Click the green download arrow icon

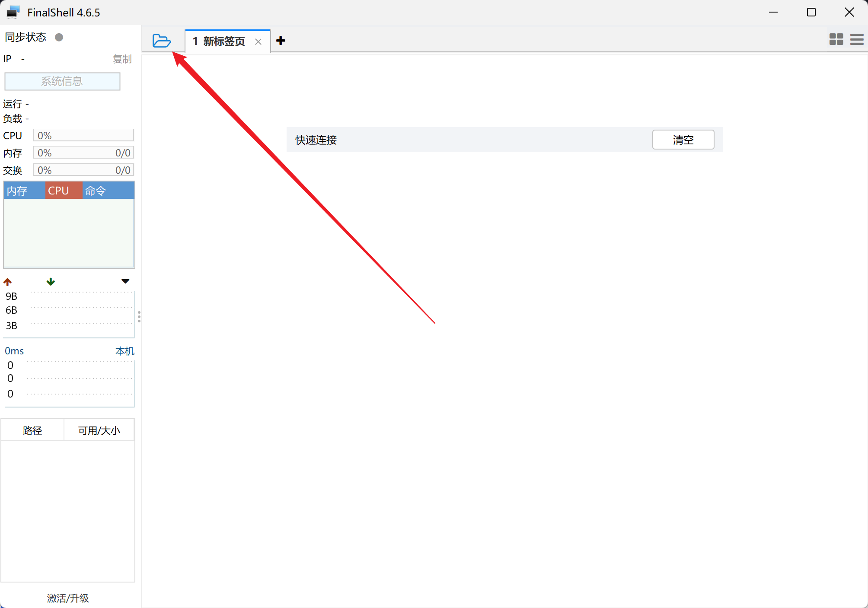51,282
